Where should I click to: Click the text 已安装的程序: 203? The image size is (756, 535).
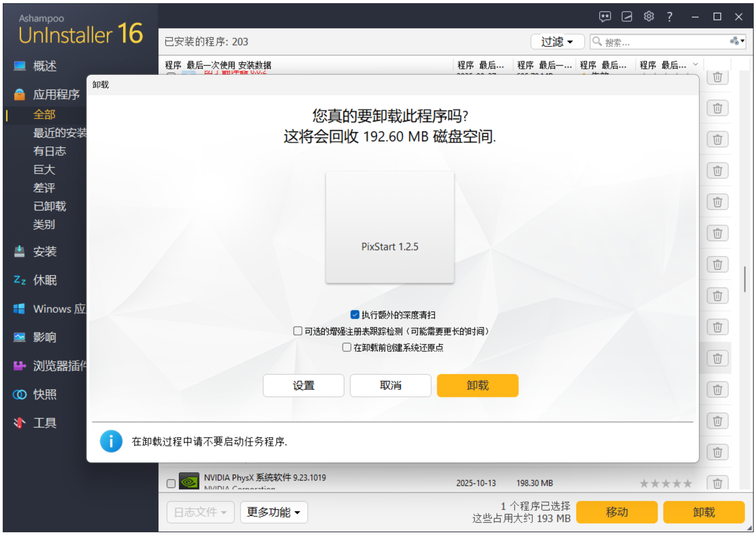206,42
